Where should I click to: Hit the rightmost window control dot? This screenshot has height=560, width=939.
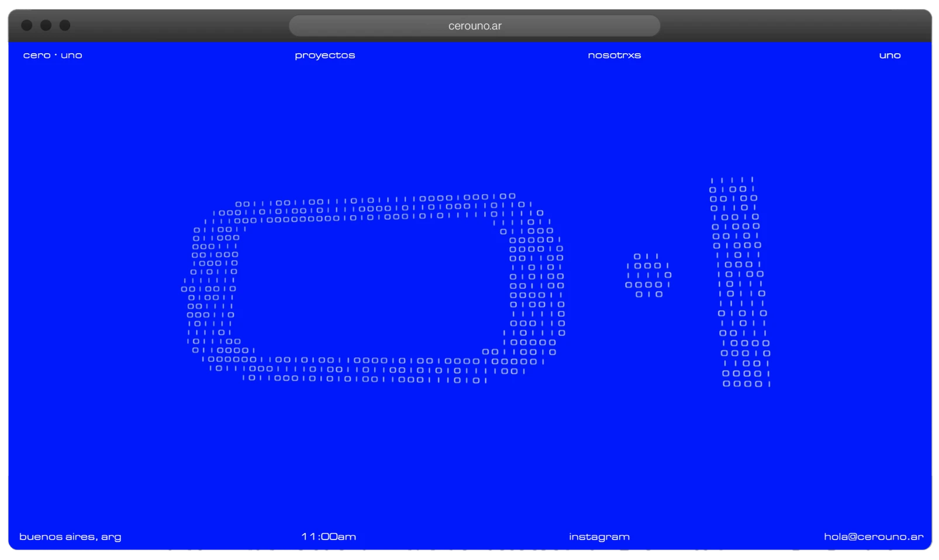point(65,25)
